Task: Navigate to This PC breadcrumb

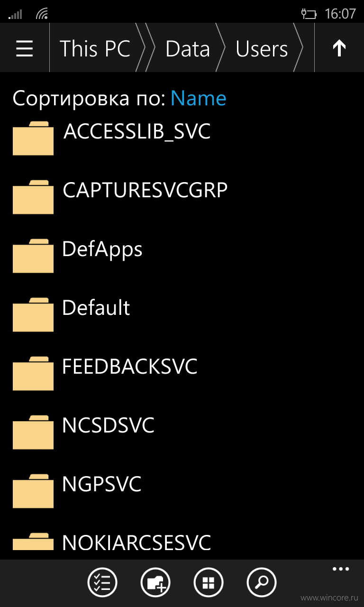Action: [95, 48]
